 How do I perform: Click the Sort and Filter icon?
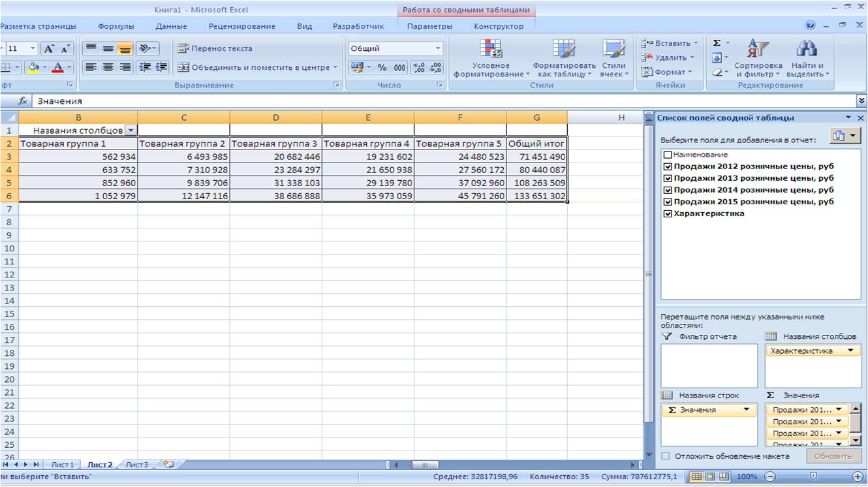coord(758,50)
